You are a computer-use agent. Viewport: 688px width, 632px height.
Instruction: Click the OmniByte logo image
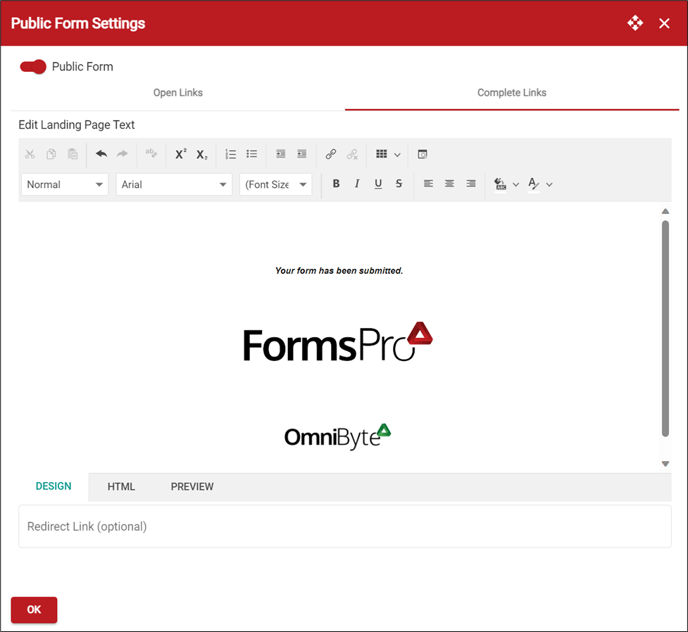click(337, 436)
